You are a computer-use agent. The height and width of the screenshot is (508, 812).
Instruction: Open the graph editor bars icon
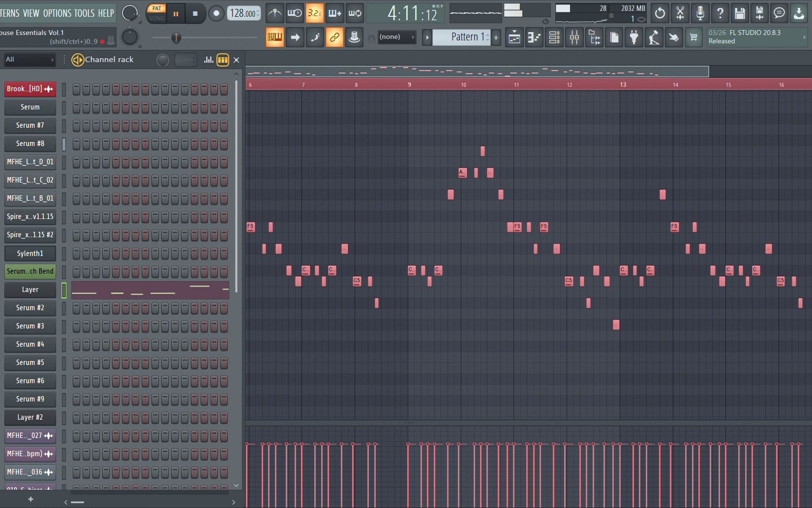(209, 60)
